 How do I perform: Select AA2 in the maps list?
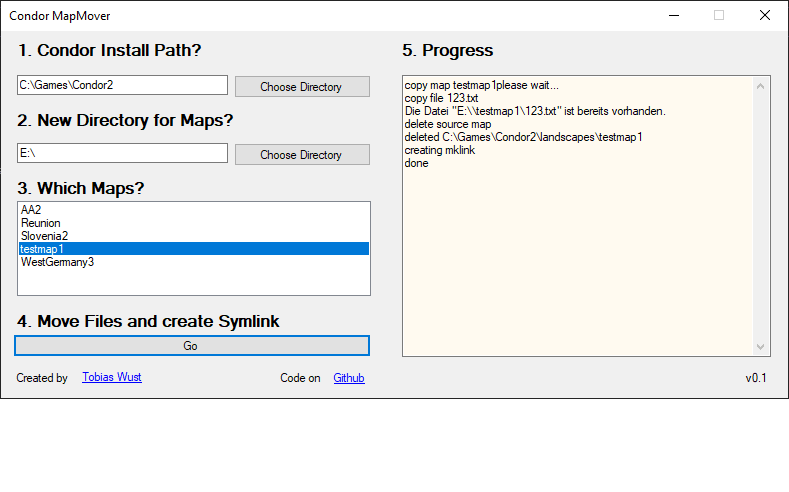(194, 210)
